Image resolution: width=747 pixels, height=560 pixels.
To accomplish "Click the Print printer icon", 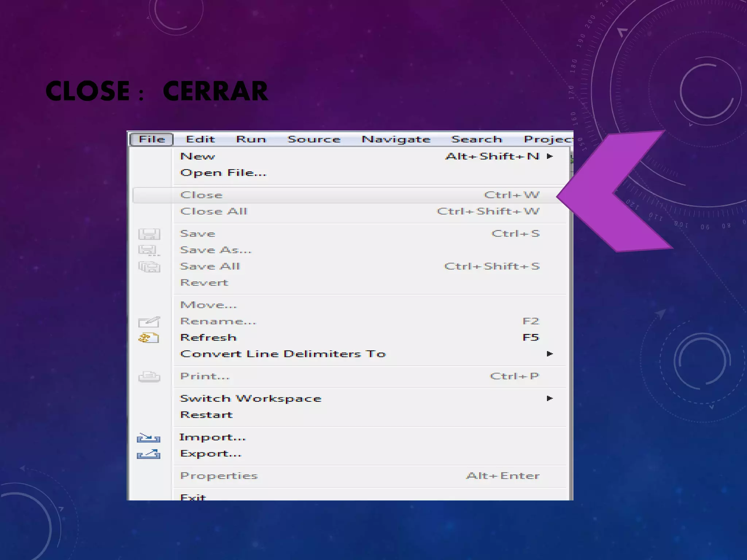I will 149,376.
